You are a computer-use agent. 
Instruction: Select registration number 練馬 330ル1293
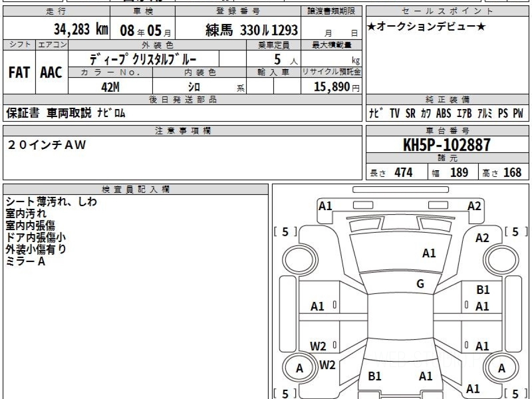pyautogui.click(x=252, y=30)
